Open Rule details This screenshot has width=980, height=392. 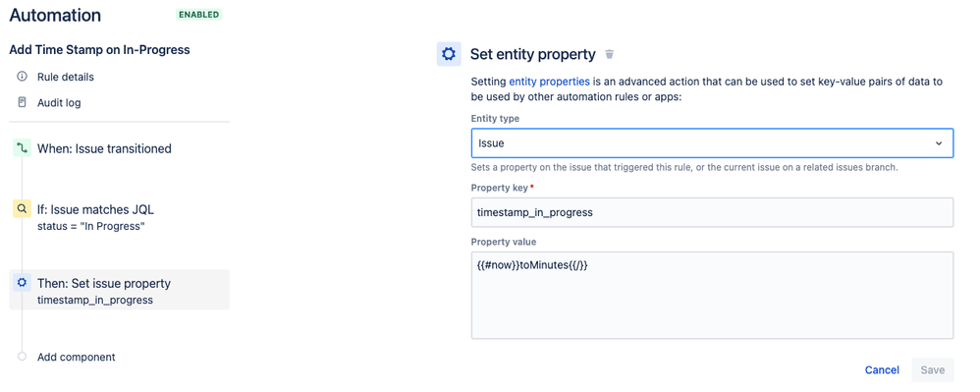tap(66, 77)
